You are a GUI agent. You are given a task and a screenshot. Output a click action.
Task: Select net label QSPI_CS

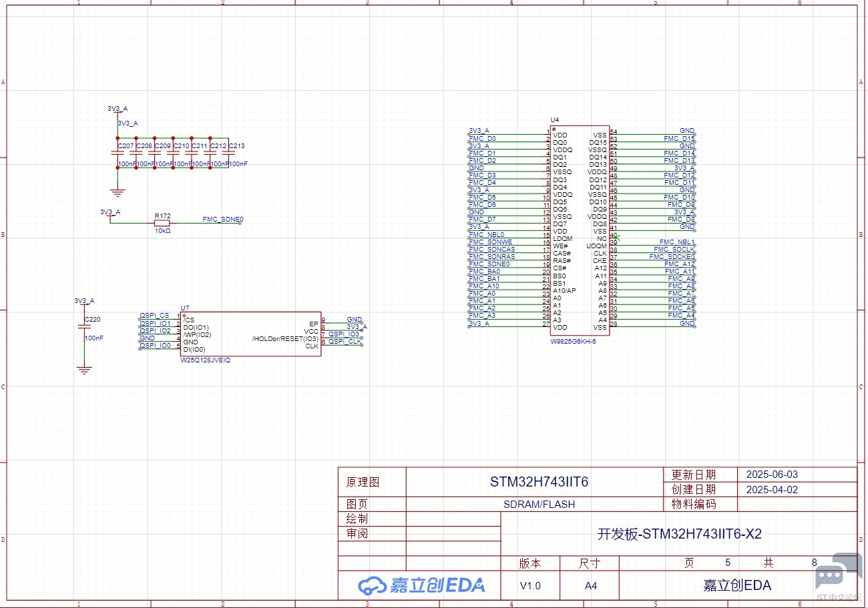tap(154, 315)
